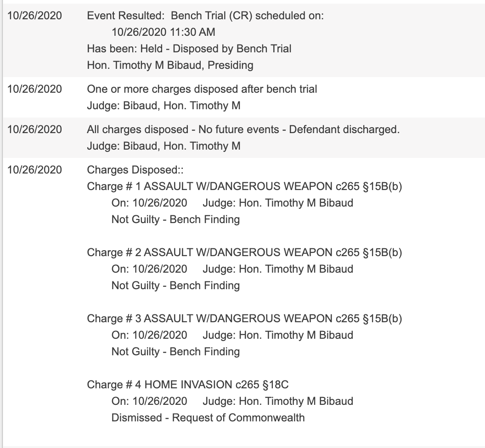Image resolution: width=485 pixels, height=448 pixels.
Task: Click 'One or more charges disposed' entry
Action: (202, 89)
